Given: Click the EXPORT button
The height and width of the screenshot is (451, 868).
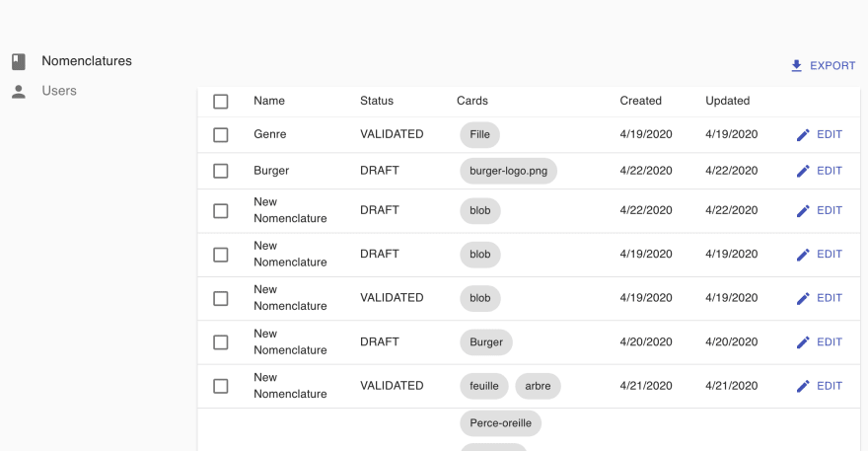Looking at the screenshot, I should 824,66.
